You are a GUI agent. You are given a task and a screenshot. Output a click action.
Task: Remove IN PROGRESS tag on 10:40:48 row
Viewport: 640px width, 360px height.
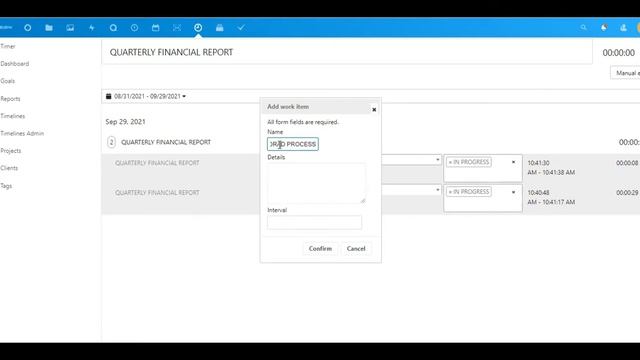[x=450, y=192]
